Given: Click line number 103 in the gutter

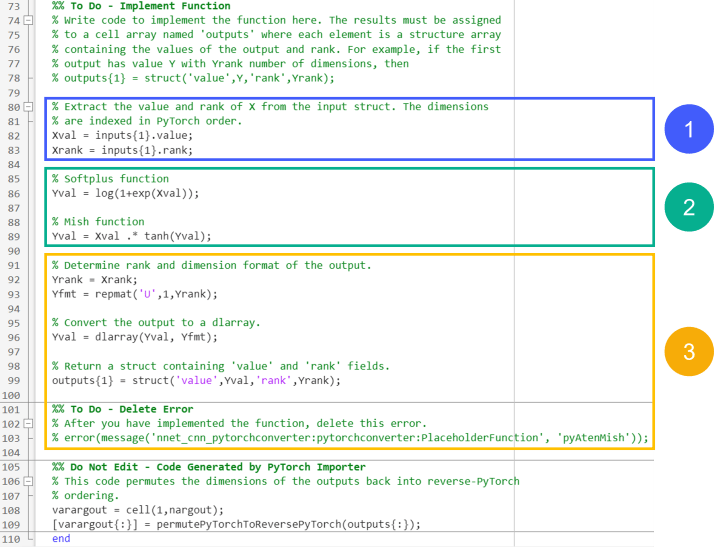Looking at the screenshot, I should click(11, 438).
